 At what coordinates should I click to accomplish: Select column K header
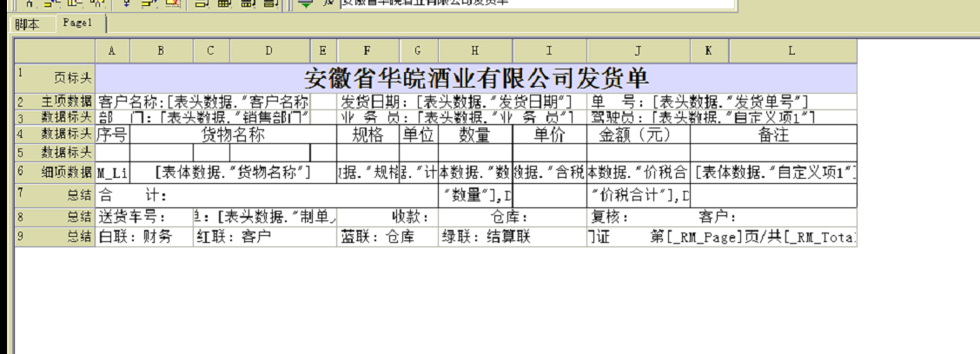[709, 51]
